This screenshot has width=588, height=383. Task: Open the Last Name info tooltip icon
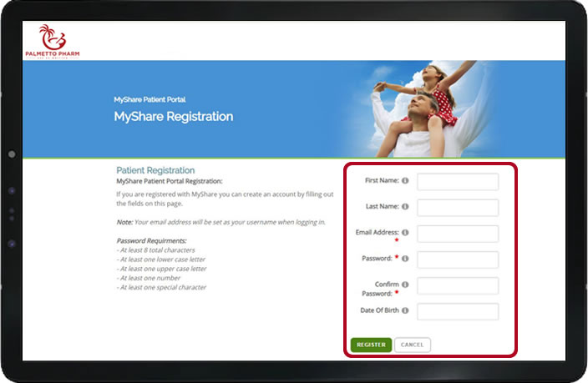[405, 206]
